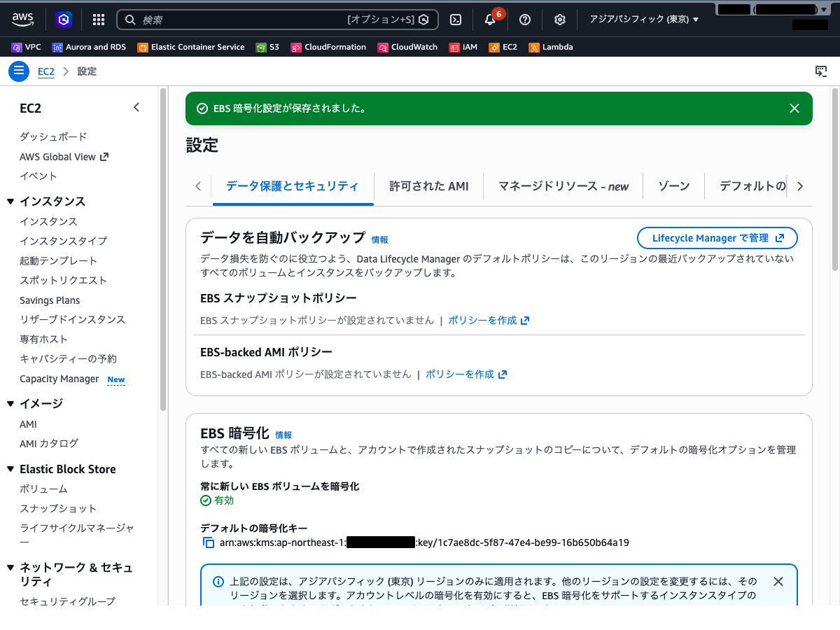The width and height of the screenshot is (840, 630).
Task: Open the Aurora and RDS bookmark
Action: pos(89,47)
